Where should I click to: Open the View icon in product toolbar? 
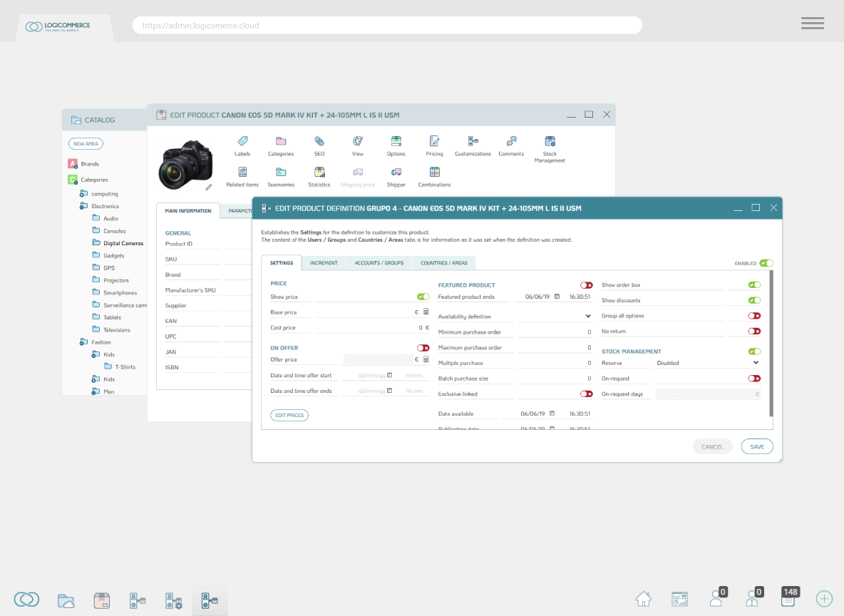(x=357, y=141)
